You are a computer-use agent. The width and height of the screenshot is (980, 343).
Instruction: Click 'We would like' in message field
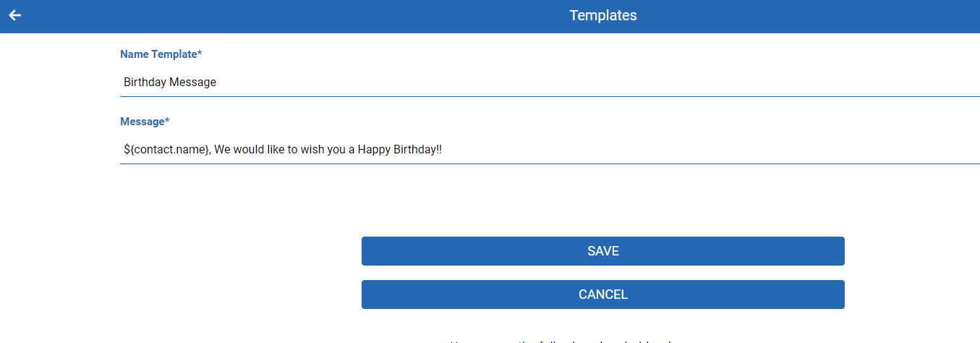coord(250,150)
